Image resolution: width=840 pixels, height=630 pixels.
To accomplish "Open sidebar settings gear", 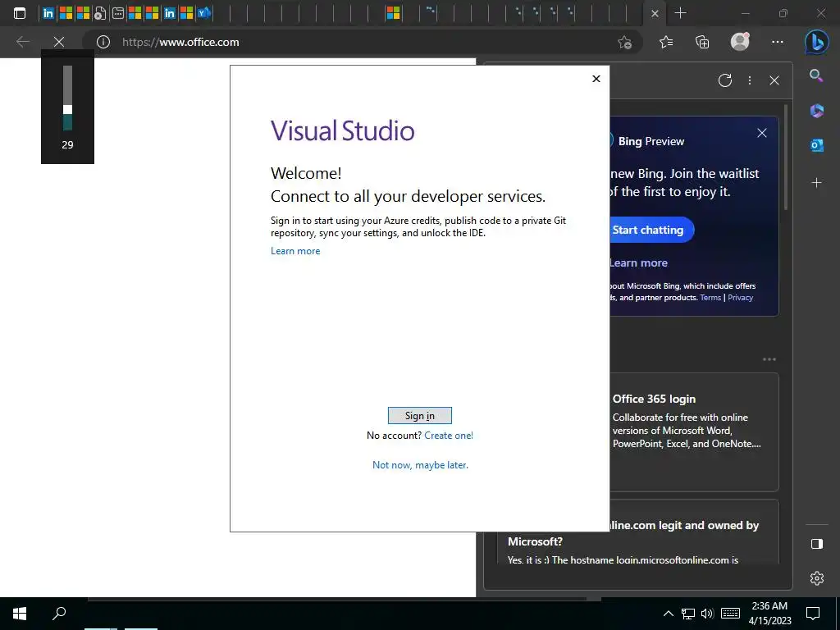I will pyautogui.click(x=816, y=578).
